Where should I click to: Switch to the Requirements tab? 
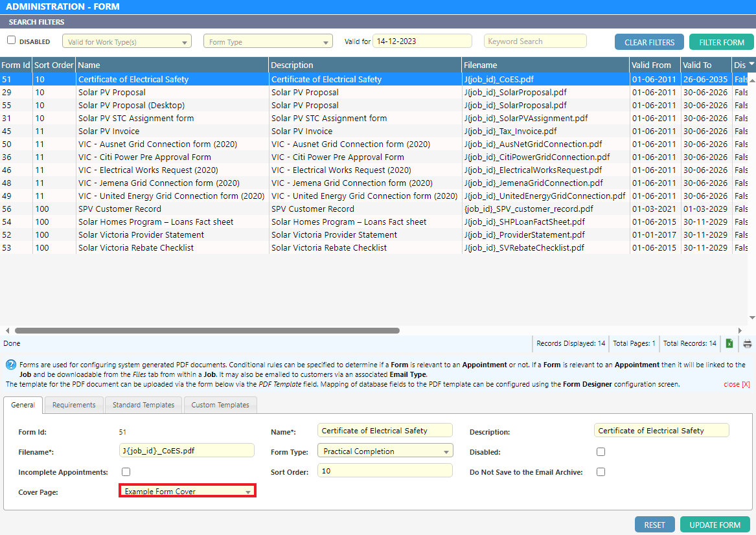tap(74, 405)
